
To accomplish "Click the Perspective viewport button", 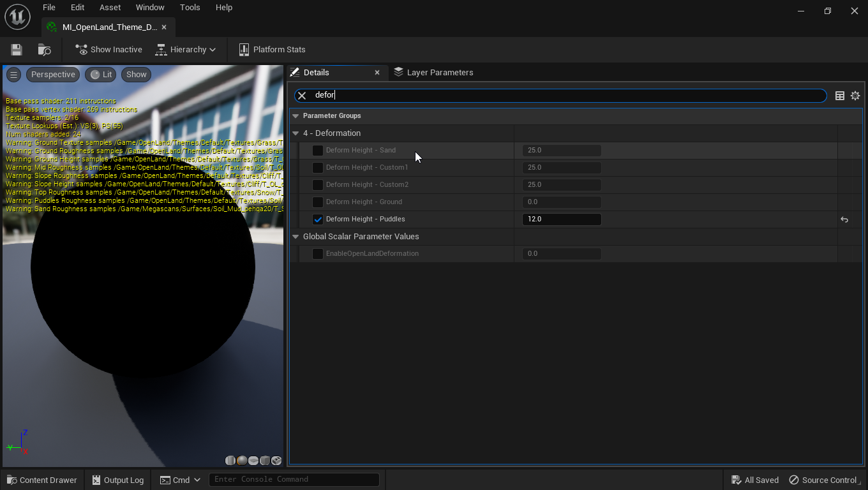I will tap(53, 74).
